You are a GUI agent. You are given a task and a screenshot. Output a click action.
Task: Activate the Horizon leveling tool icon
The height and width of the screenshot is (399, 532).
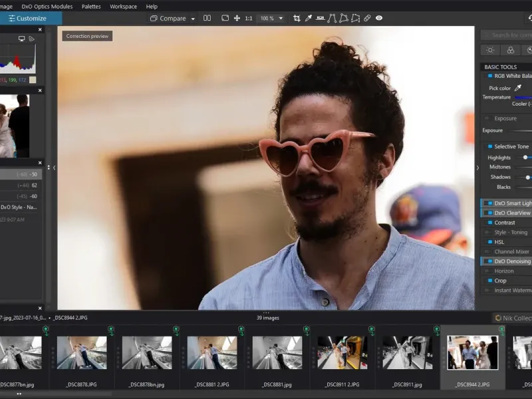[320, 19]
